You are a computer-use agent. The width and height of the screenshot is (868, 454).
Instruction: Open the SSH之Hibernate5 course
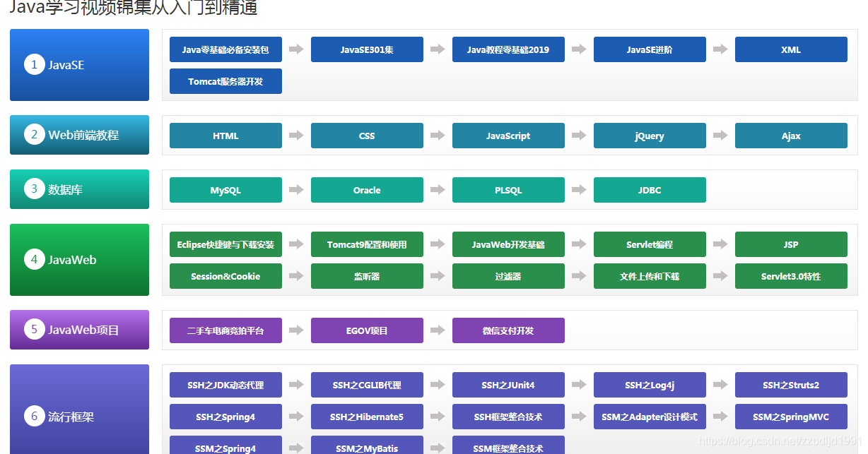[x=367, y=417]
